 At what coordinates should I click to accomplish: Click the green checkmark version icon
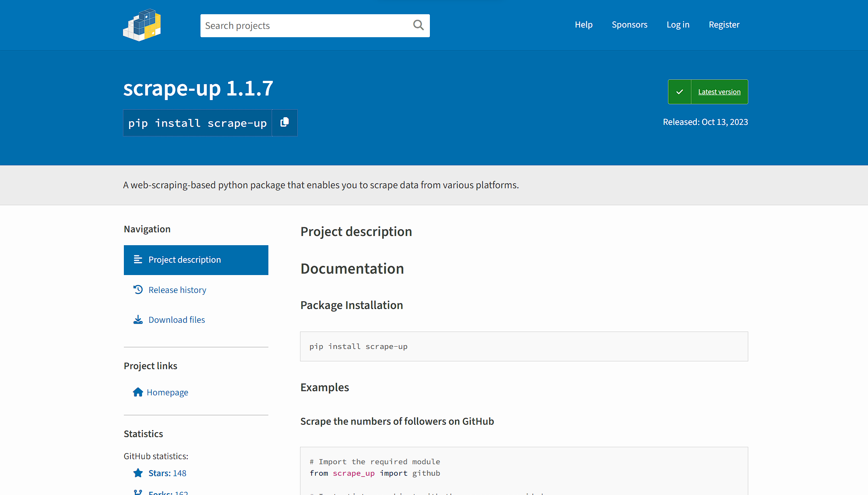coord(679,92)
